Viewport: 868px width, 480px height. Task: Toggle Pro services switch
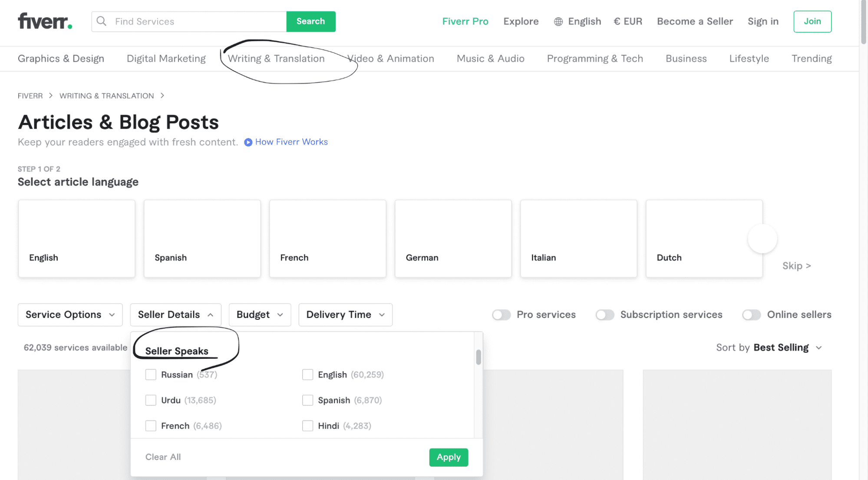click(x=501, y=314)
